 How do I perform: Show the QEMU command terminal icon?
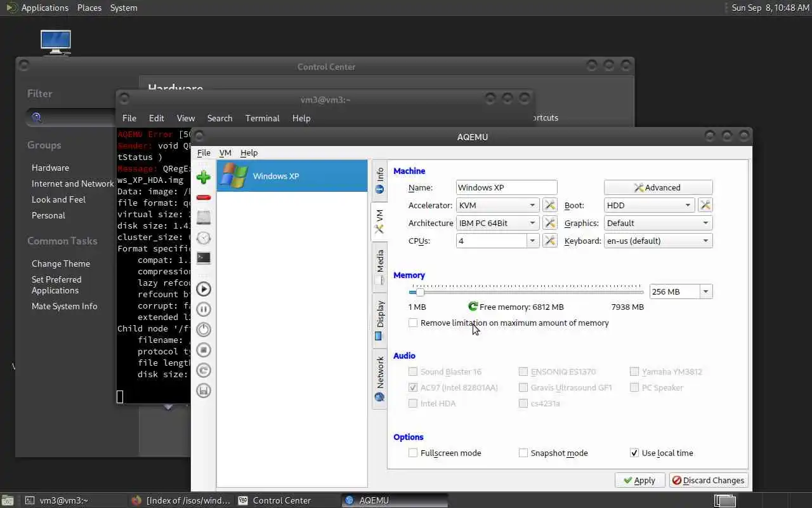pos(204,258)
